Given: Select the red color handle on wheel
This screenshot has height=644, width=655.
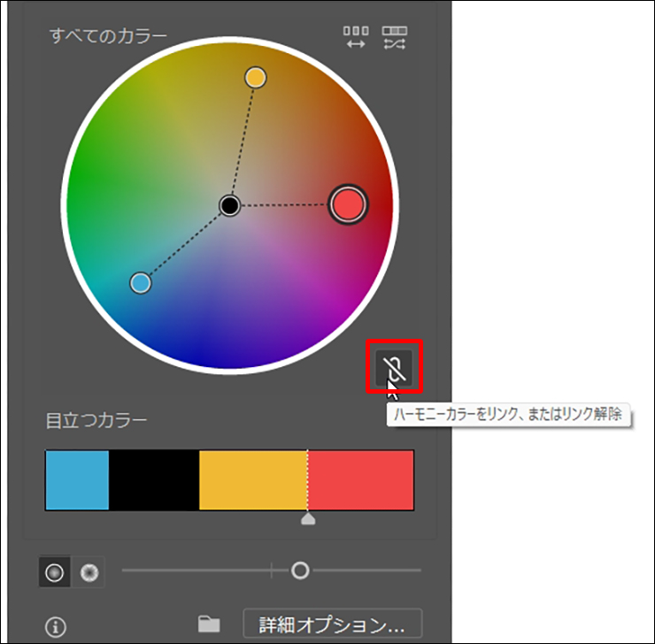Looking at the screenshot, I should (348, 204).
